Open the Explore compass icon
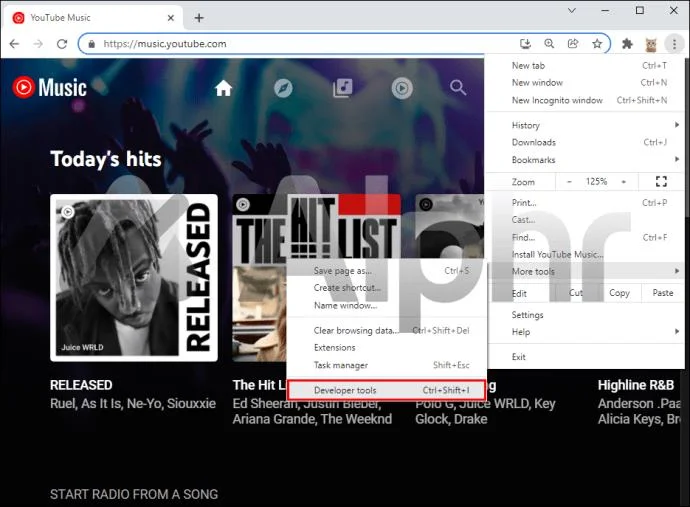Viewport: 690px width, 507px height. pos(283,88)
